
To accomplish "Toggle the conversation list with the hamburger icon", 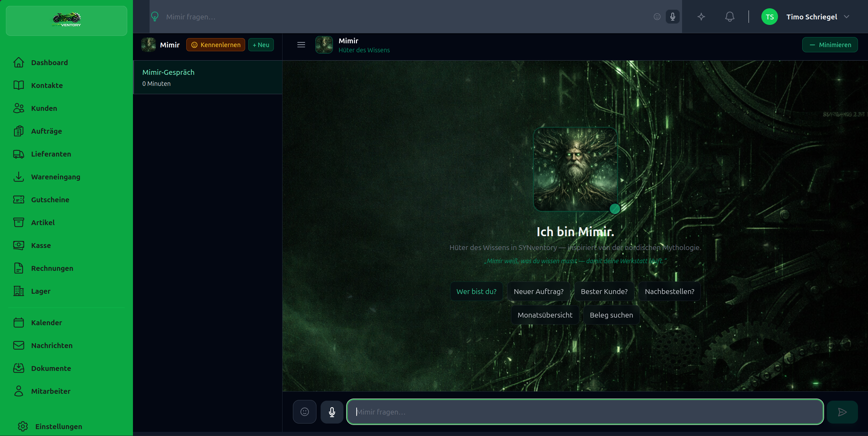I will [x=301, y=45].
